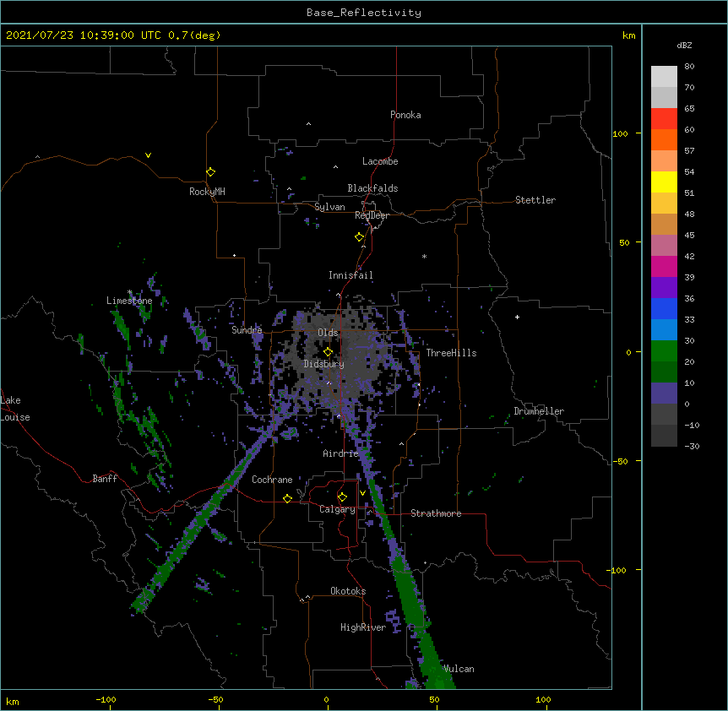
Task: Click the Okotoks label
Action: pyautogui.click(x=348, y=591)
